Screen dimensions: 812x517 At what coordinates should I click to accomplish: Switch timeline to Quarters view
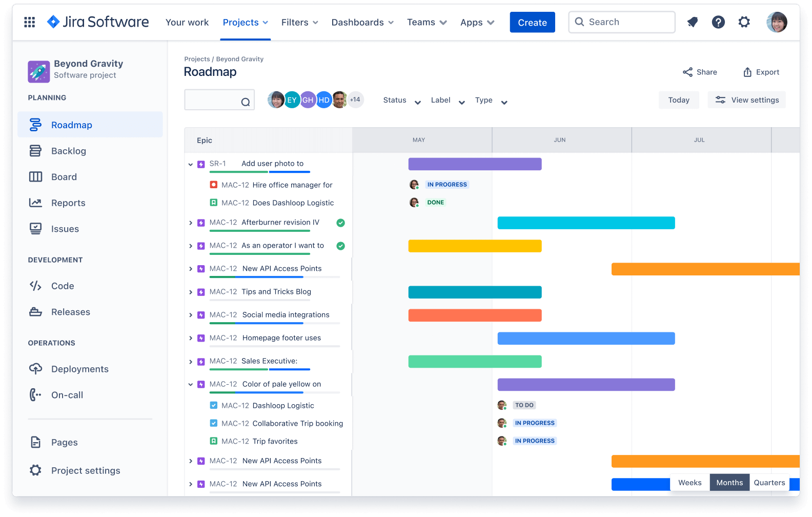point(769,483)
